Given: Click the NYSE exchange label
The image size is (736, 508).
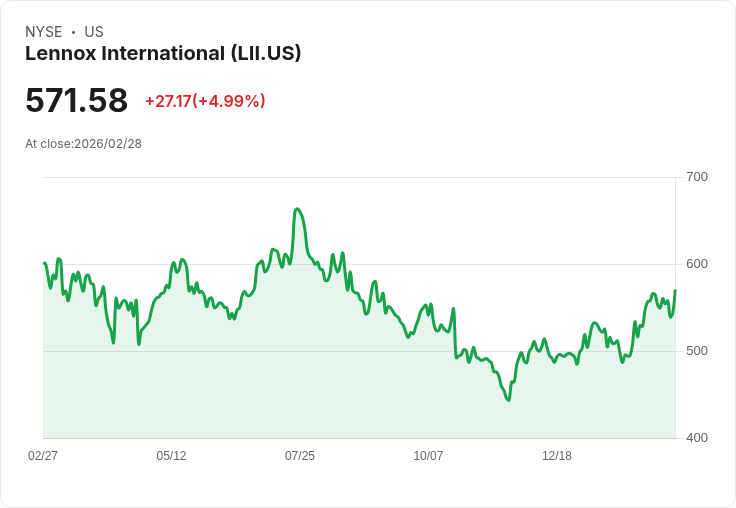Looking at the screenshot, I should tap(43, 32).
